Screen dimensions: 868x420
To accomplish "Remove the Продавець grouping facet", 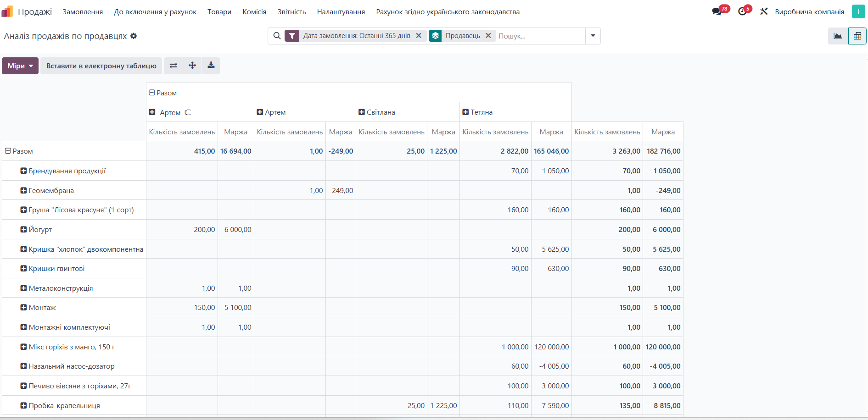I will (488, 36).
